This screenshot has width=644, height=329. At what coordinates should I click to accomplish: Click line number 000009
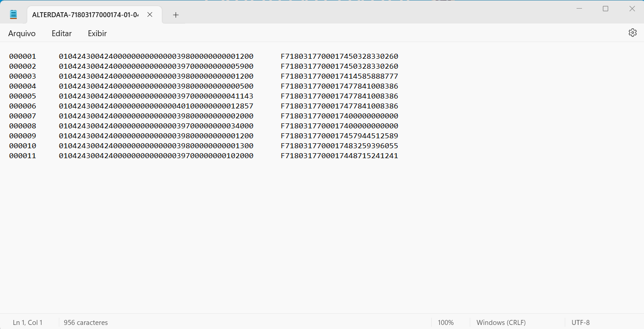tap(23, 136)
